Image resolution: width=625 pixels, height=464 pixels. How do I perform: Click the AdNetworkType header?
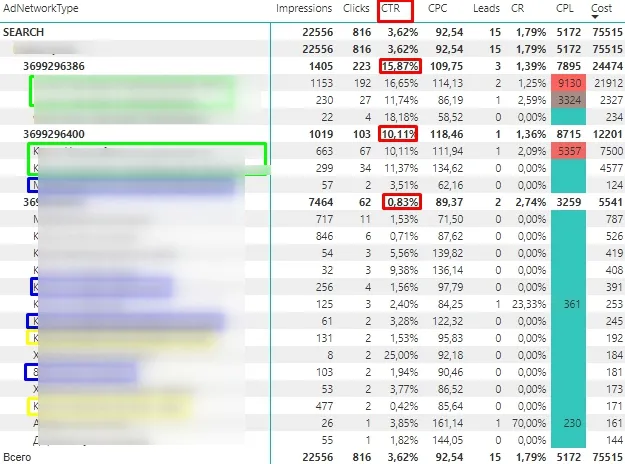pyautogui.click(x=41, y=8)
